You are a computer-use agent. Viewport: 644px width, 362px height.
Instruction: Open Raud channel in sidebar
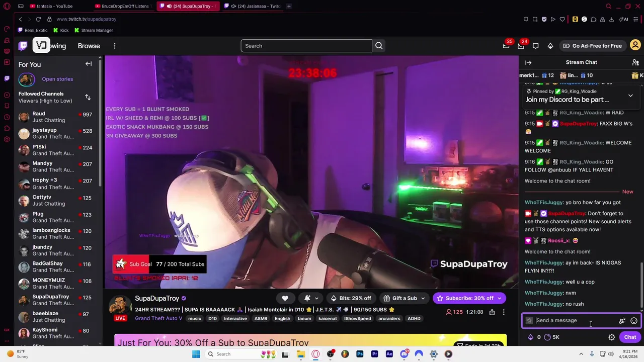pos(56,117)
